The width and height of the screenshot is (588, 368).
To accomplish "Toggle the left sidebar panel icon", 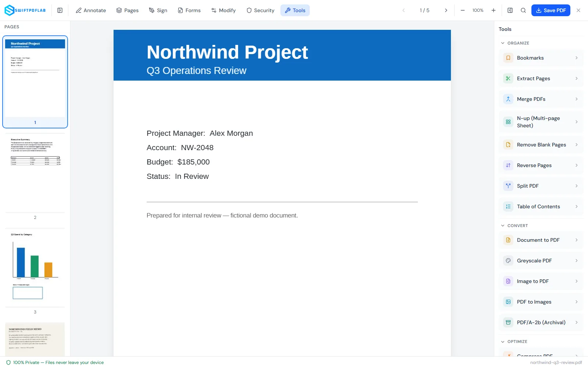I will click(60, 10).
